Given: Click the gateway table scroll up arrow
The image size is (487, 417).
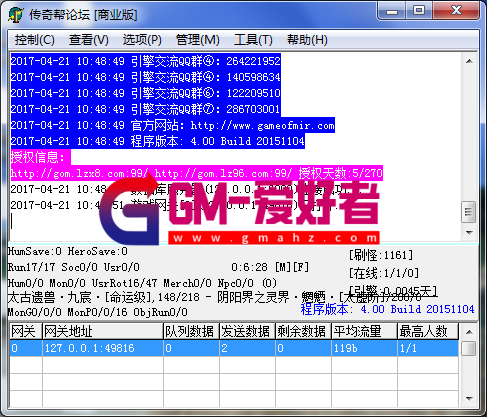Looking at the screenshot, I should pyautogui.click(x=469, y=332).
